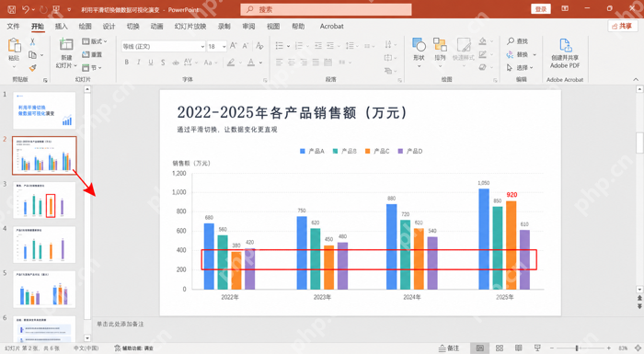Click the search (搜索) box
The image size is (644, 354).
(x=326, y=9)
